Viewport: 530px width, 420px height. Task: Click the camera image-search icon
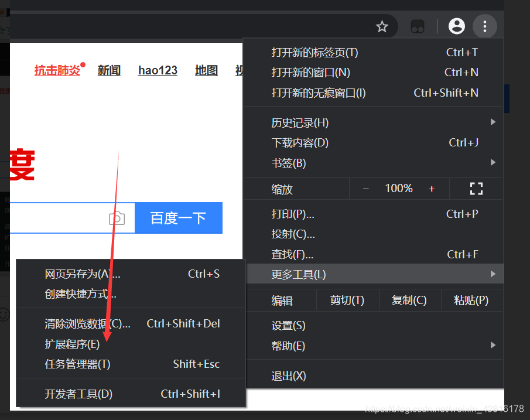(x=117, y=218)
